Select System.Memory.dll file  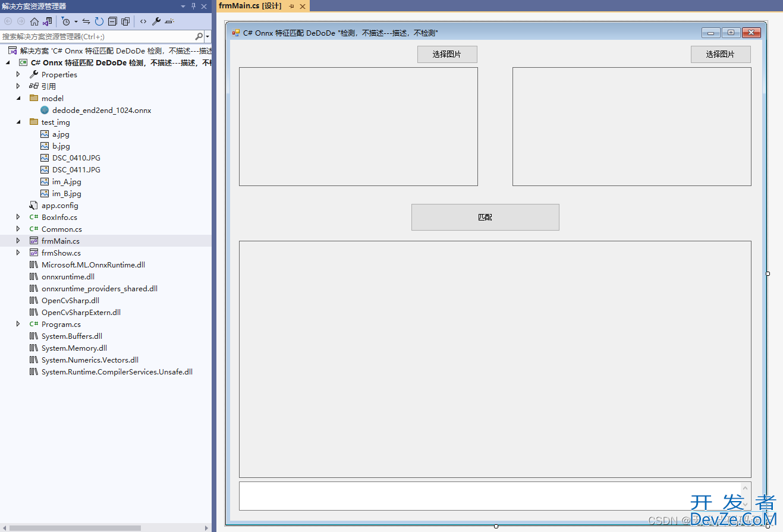click(x=74, y=348)
